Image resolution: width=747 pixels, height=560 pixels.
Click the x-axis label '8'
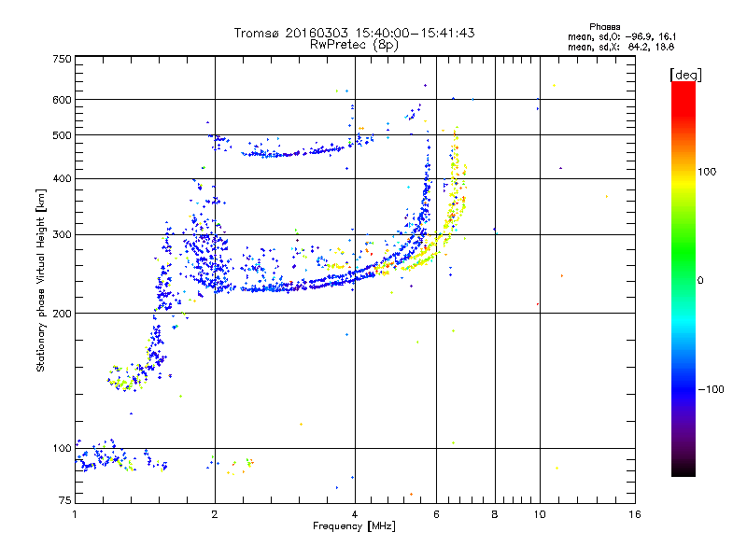495,514
